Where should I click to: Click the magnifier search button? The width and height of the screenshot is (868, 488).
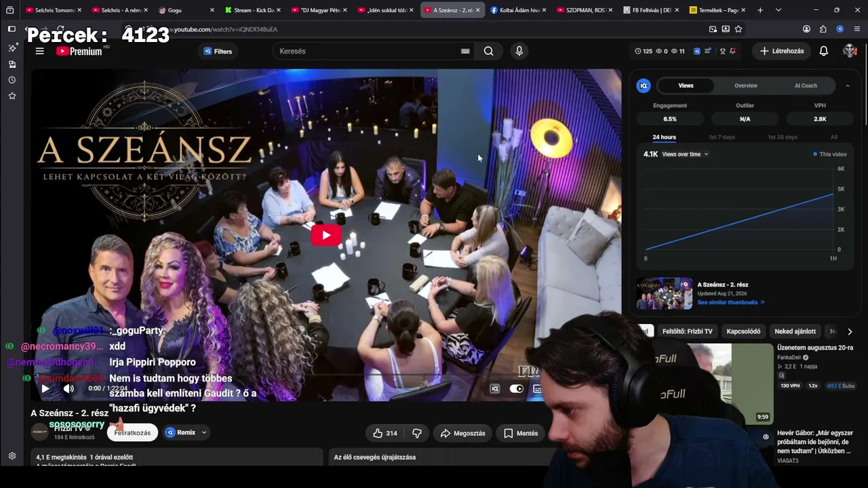(x=488, y=51)
